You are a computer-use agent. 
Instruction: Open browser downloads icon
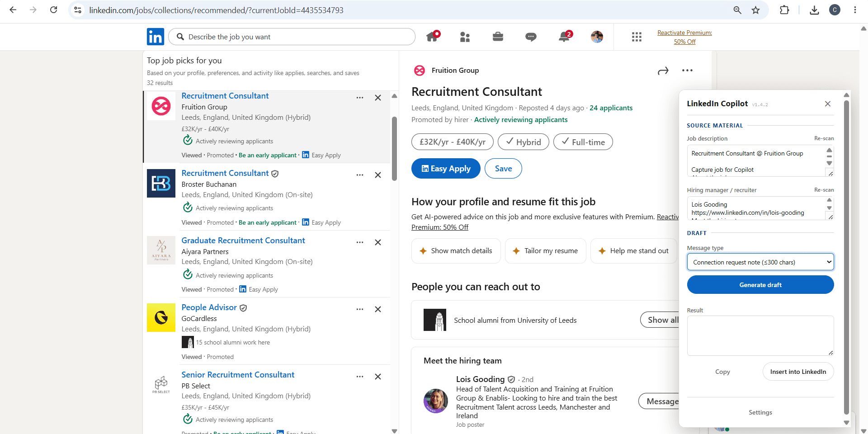pos(814,10)
